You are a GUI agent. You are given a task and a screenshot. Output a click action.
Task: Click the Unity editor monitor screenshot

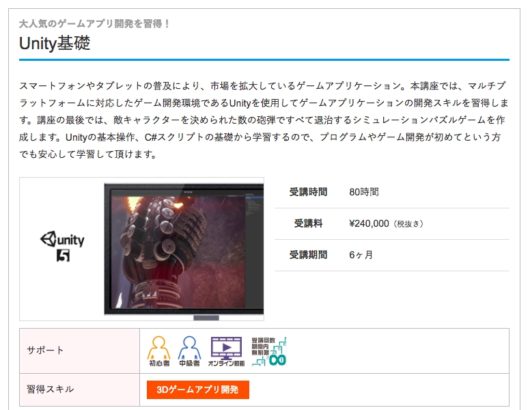[x=184, y=249]
